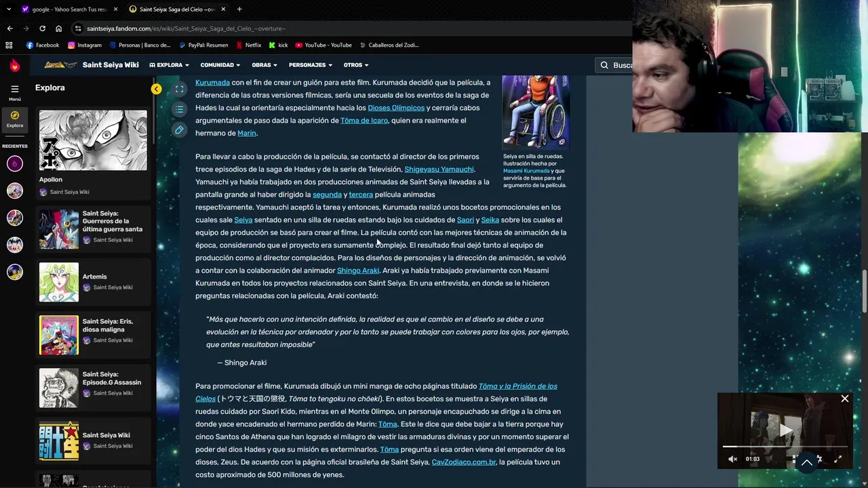Collapse the Explora panel with yellow arrow
Screen dimensions: 868x488
(x=157, y=89)
